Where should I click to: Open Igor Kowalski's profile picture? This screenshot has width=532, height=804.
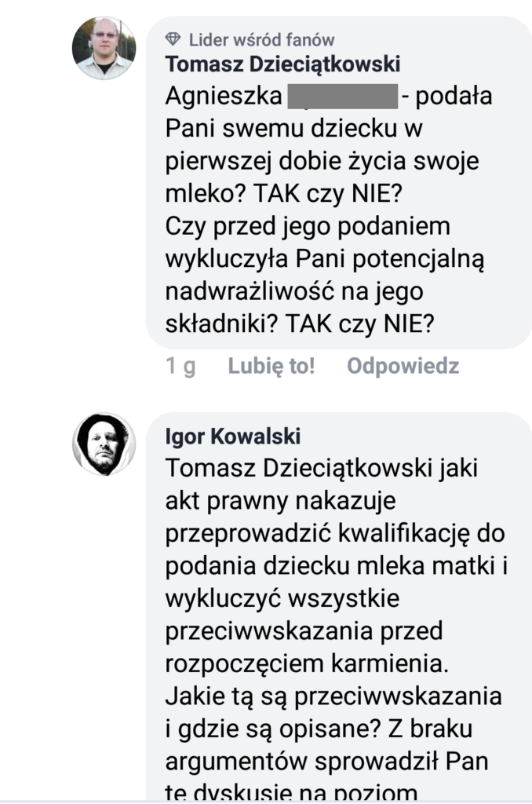(104, 444)
